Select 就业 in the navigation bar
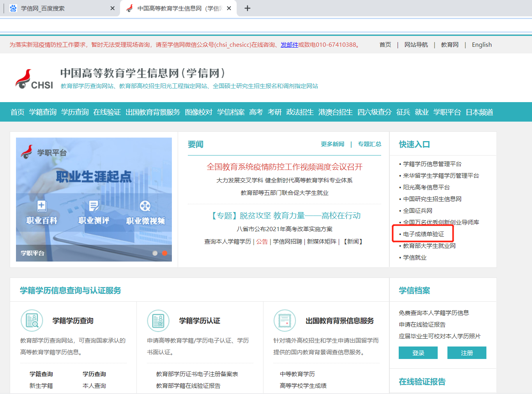Image resolution: width=532 pixels, height=396 pixels. (422, 112)
